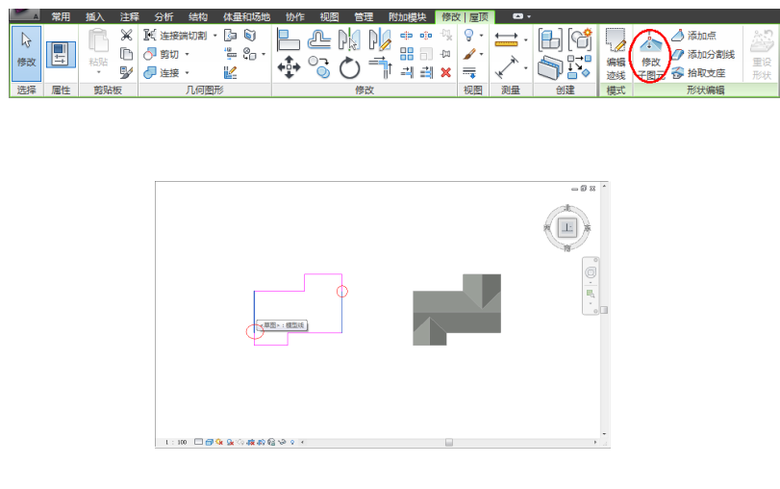Click Add Point (添加点) button
Viewport: 780px width, 489px height.
699,35
